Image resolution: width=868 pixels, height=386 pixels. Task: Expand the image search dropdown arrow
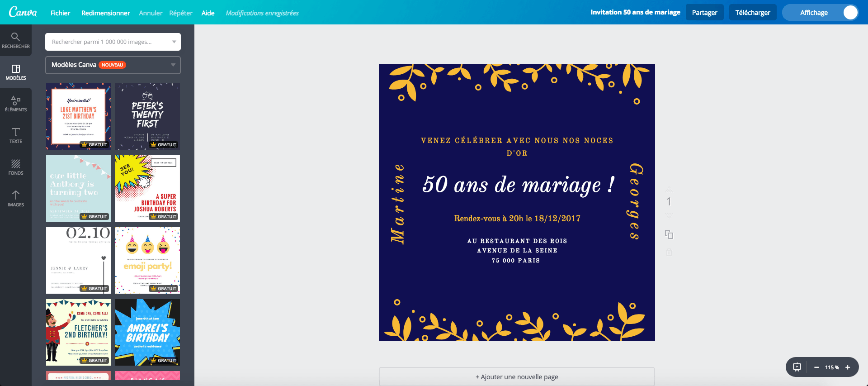pos(174,42)
